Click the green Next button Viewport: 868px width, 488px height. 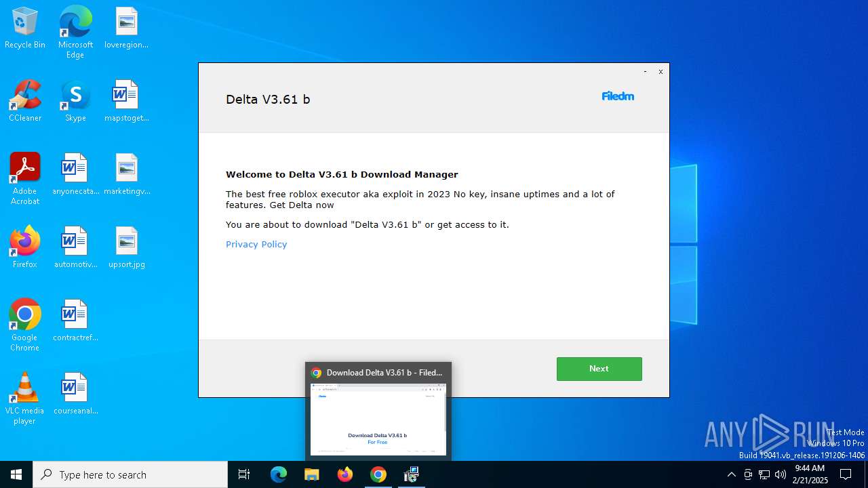click(x=599, y=369)
